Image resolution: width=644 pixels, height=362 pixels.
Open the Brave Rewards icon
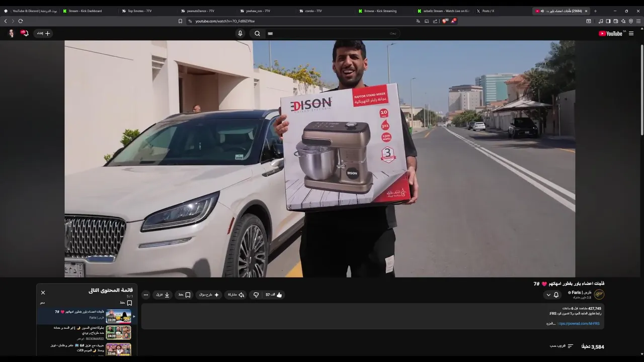click(x=453, y=21)
